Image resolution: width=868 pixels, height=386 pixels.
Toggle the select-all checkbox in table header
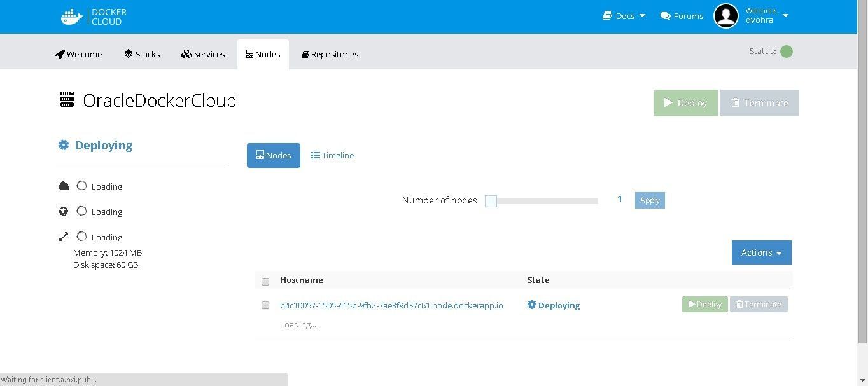[x=265, y=281]
